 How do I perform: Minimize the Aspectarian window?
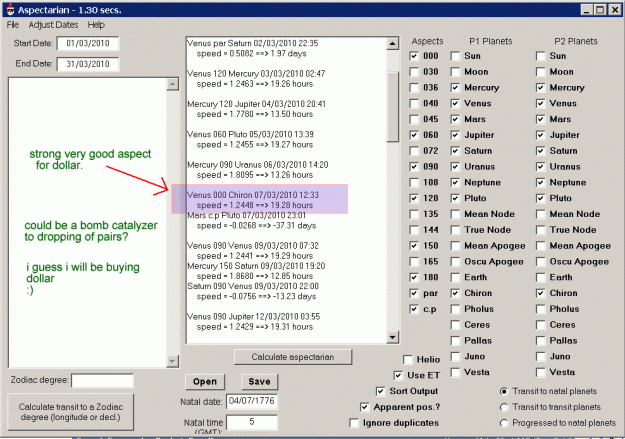[586, 10]
